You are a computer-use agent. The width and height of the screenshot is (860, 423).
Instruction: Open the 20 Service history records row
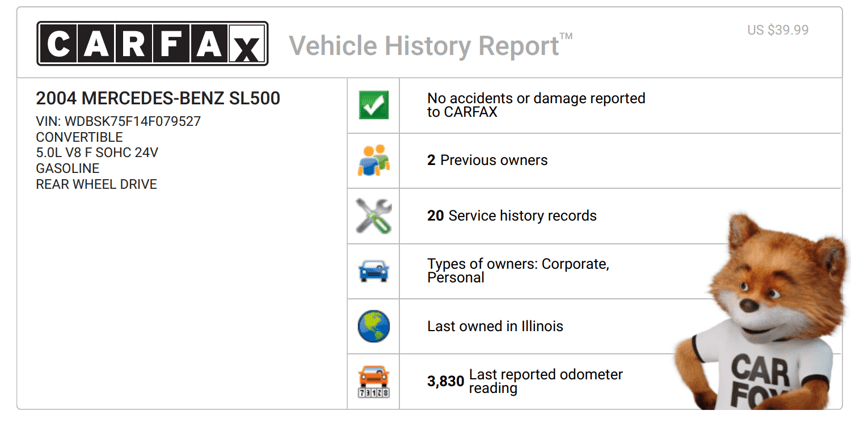[511, 216]
